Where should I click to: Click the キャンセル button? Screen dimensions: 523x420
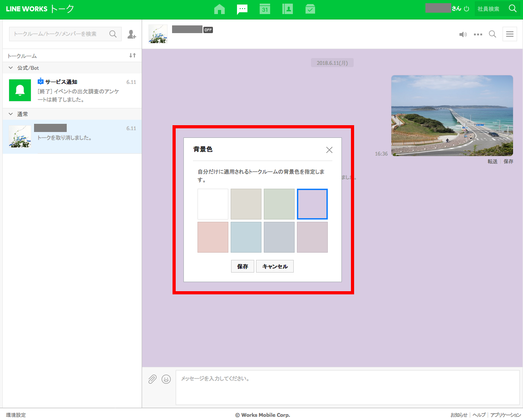point(275,266)
